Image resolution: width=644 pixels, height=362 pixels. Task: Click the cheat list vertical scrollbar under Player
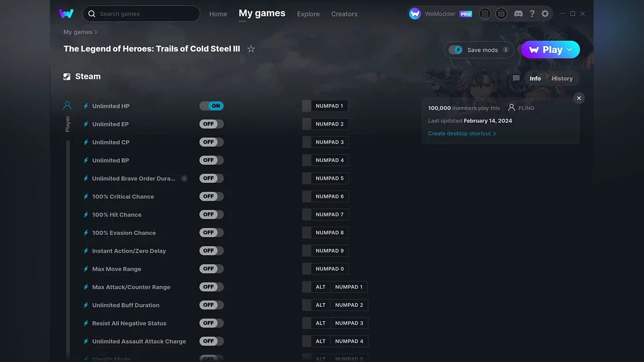click(68, 249)
